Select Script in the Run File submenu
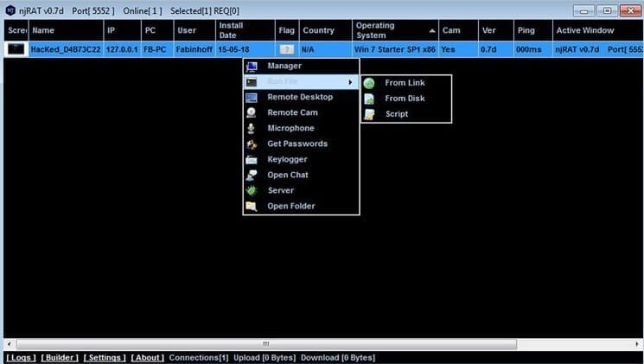 click(406, 114)
